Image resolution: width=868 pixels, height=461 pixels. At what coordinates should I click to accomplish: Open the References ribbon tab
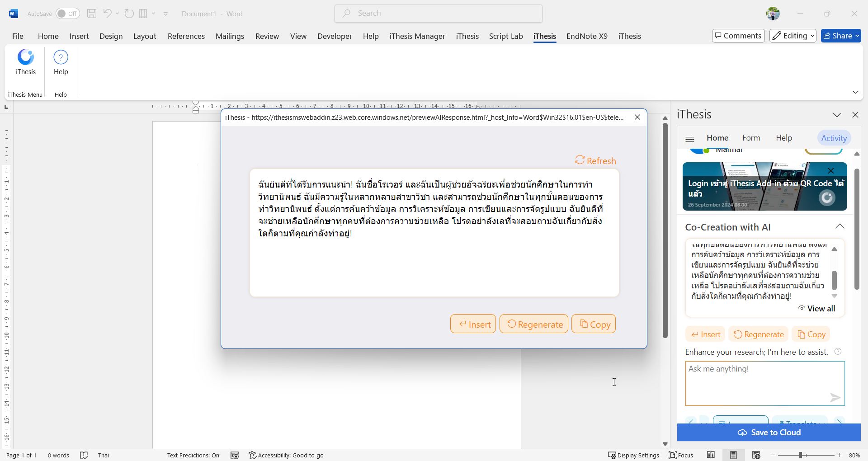pyautogui.click(x=186, y=36)
